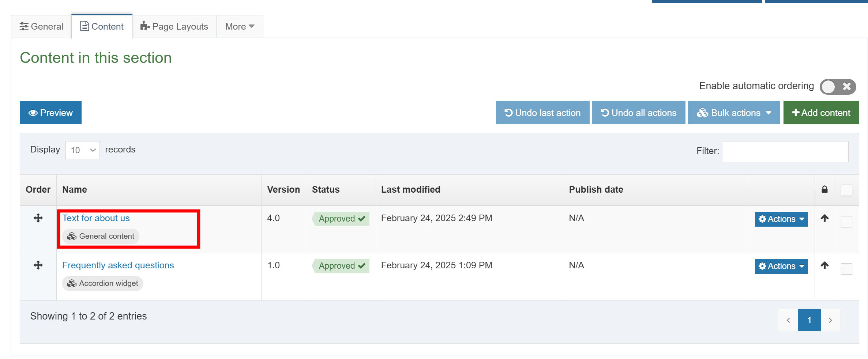Viewport: 868px width, 359px height.
Task: Click move icon on Frequently asked questions row
Action: (38, 265)
